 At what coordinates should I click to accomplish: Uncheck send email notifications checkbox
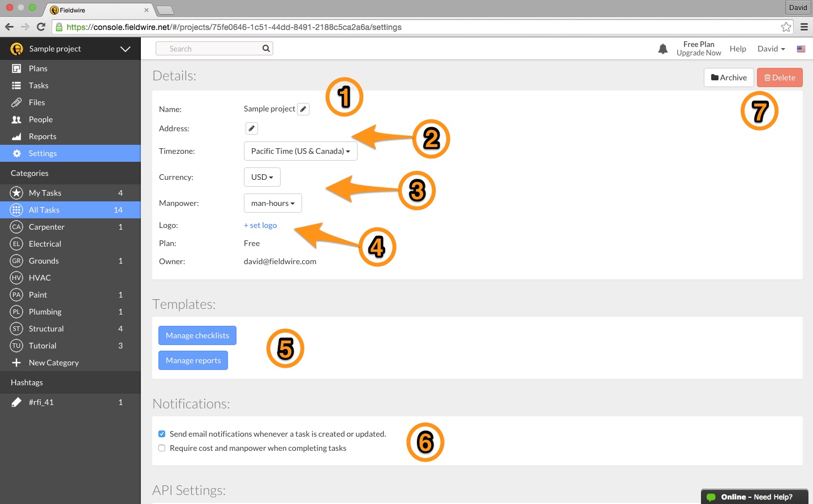point(162,434)
